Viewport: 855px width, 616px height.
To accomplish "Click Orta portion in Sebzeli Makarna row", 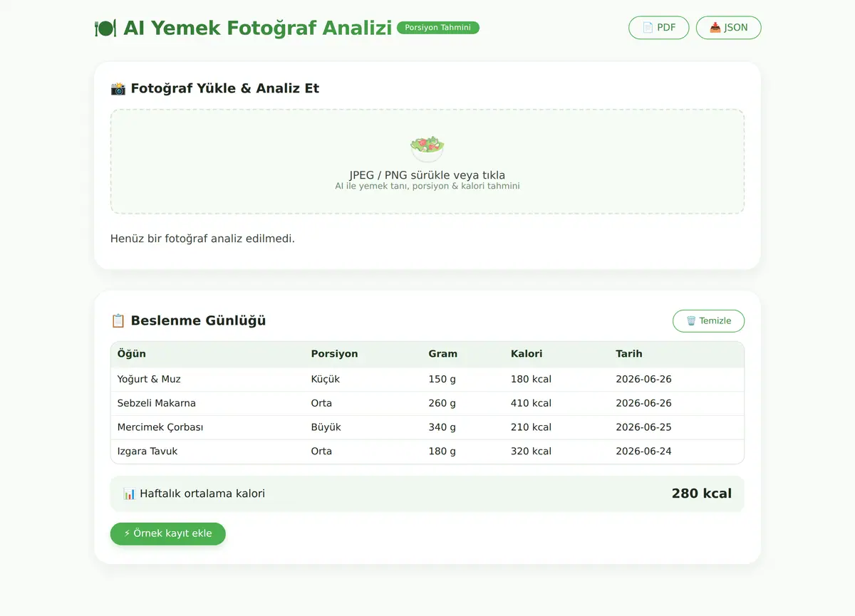I will pos(322,403).
